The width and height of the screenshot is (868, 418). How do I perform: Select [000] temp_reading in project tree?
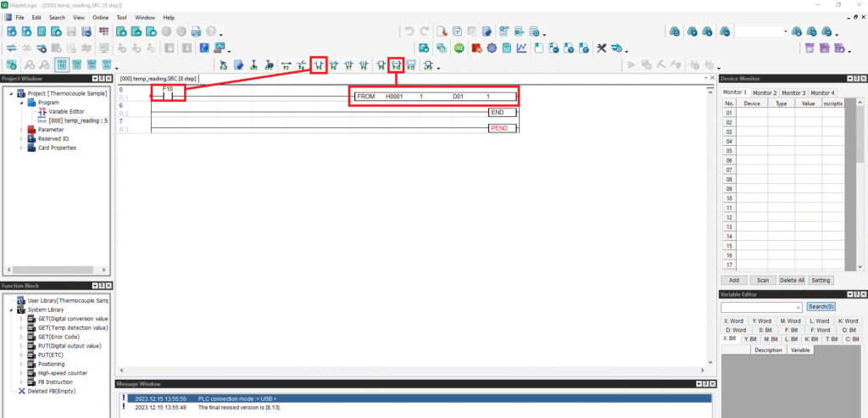77,120
